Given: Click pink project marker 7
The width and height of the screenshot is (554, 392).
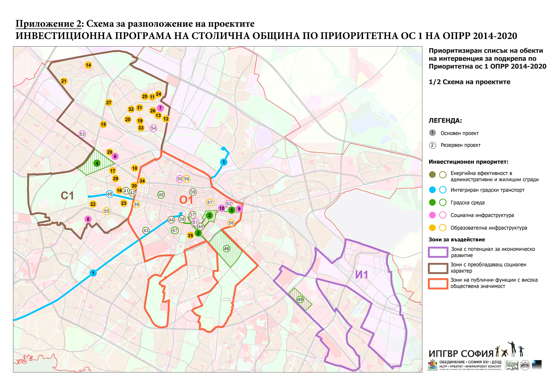Looking at the screenshot, I should coord(160,108).
